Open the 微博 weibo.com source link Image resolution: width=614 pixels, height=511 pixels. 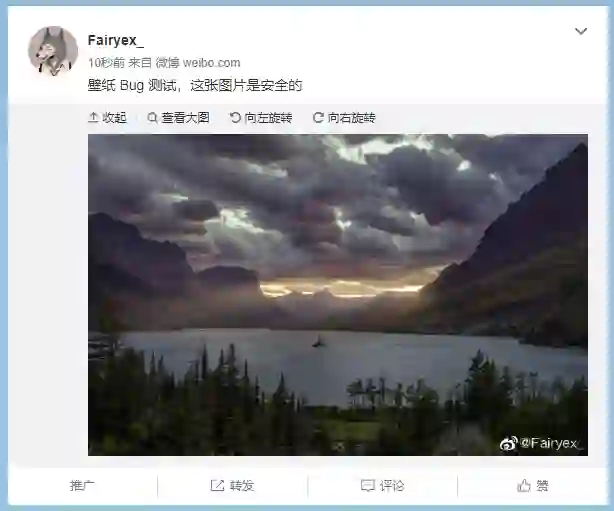click(198, 63)
